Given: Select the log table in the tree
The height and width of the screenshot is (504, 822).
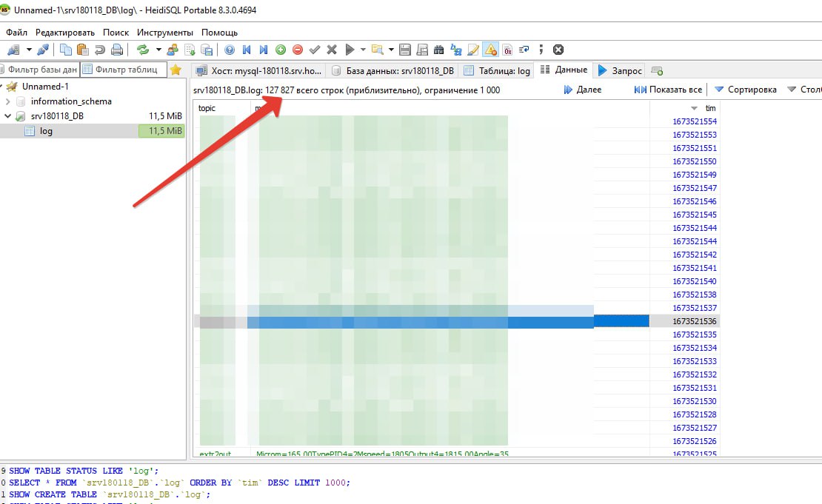Looking at the screenshot, I should (46, 131).
